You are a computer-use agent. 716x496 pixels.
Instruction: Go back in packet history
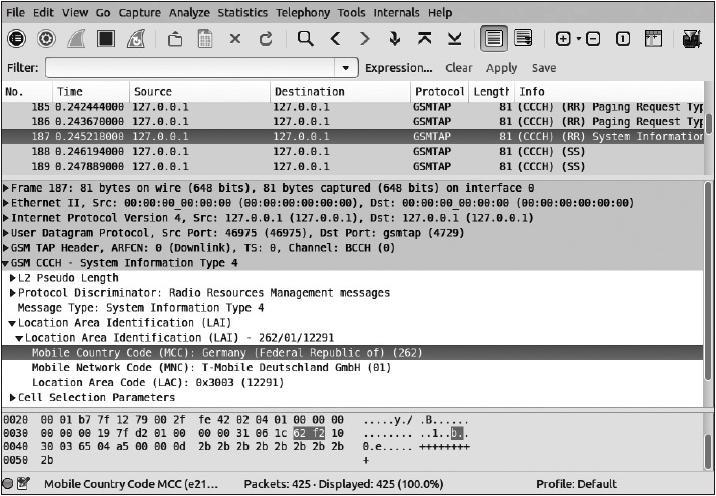[336, 39]
